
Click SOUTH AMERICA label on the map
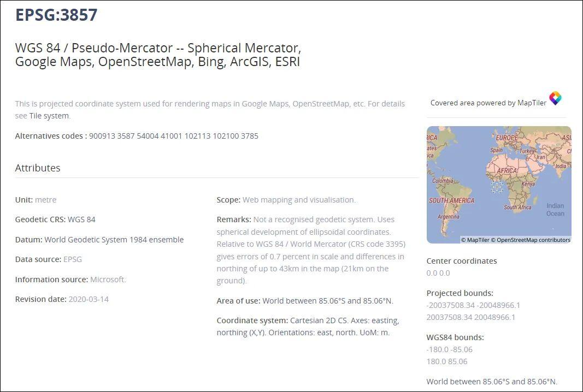coord(451,201)
